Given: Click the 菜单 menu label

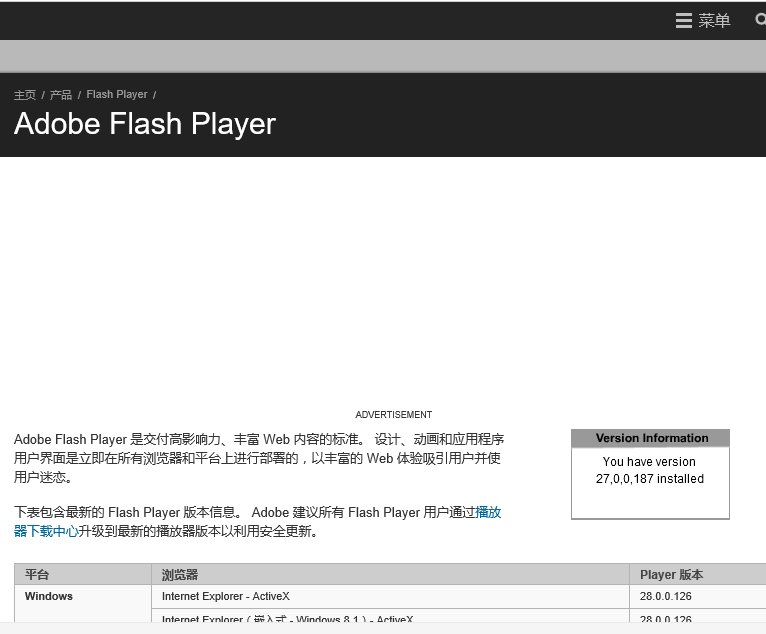Looking at the screenshot, I should (x=714, y=21).
